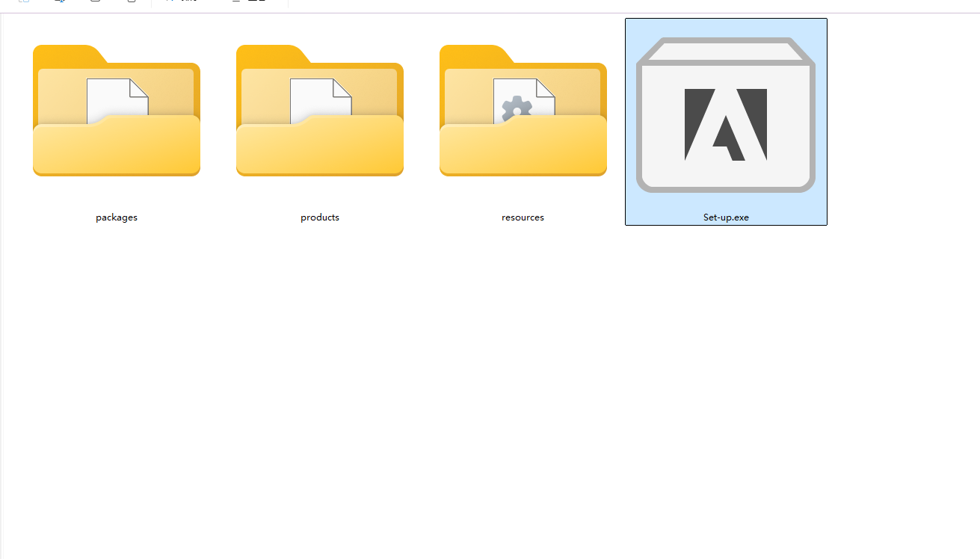Click the 'products' folder name label
The width and height of the screenshot is (980, 559).
(320, 217)
